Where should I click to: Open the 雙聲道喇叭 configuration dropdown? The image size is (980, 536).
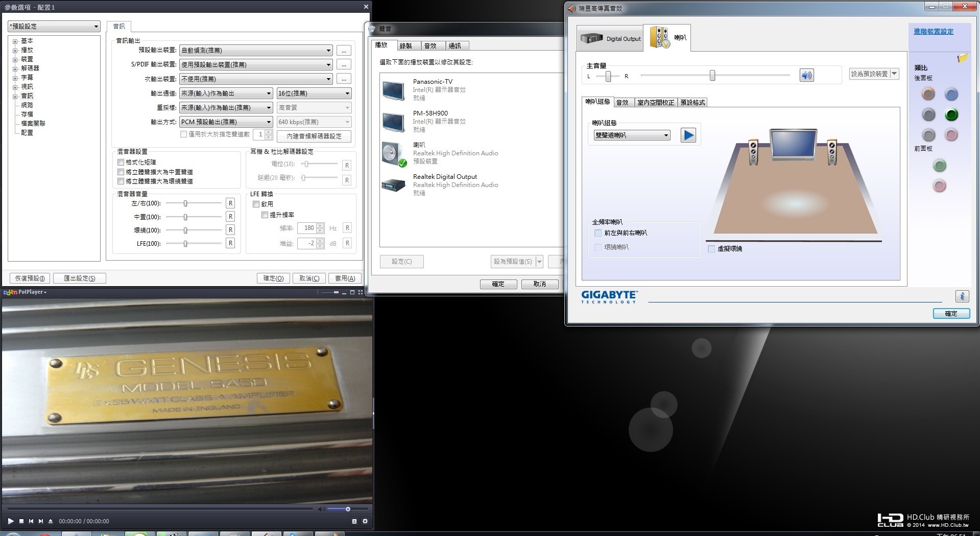click(x=632, y=135)
